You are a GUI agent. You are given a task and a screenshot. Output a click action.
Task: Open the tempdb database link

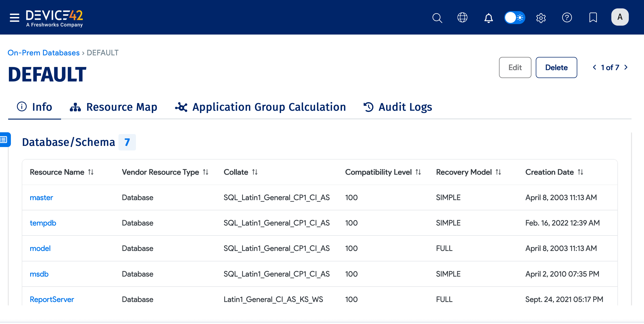(x=43, y=223)
